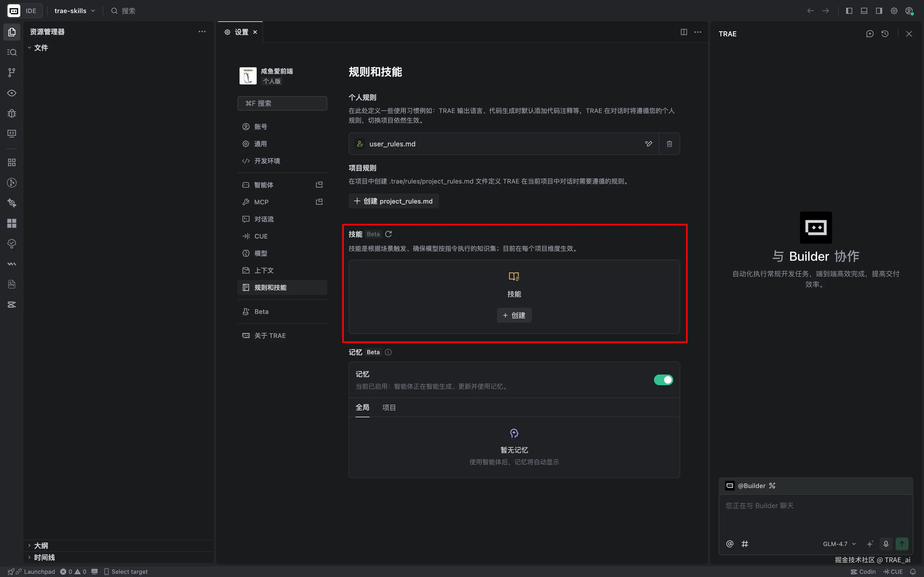Open the 模型 settings menu item

click(261, 254)
